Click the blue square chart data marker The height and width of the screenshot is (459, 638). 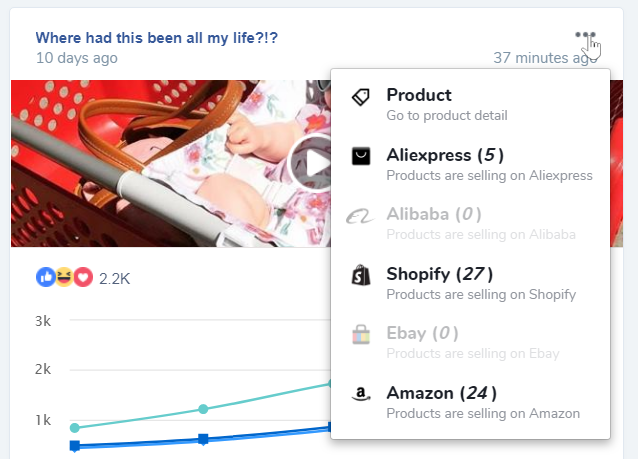(x=203, y=439)
